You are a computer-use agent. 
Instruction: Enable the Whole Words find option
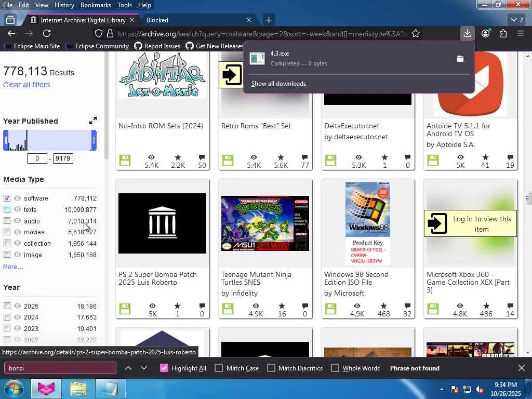point(335,368)
